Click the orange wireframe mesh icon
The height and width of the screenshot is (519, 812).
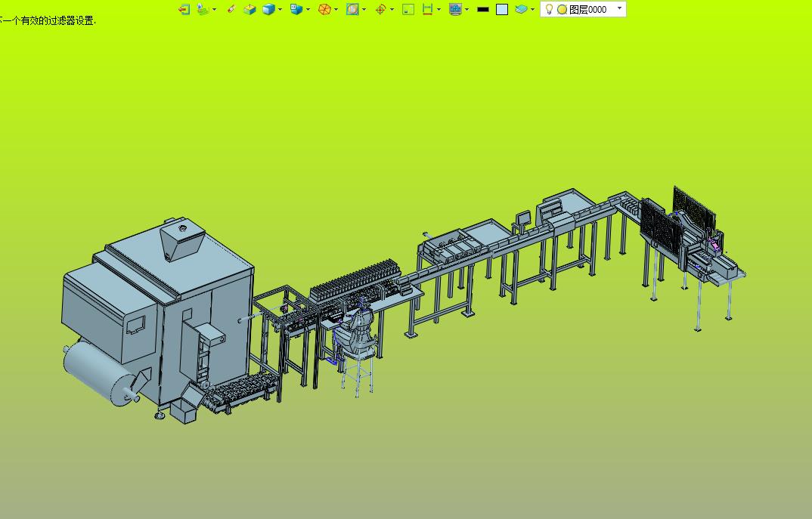pyautogui.click(x=324, y=9)
